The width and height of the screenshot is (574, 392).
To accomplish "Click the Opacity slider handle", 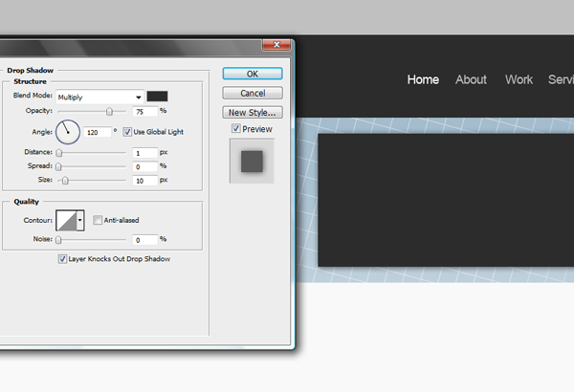I will coord(109,111).
